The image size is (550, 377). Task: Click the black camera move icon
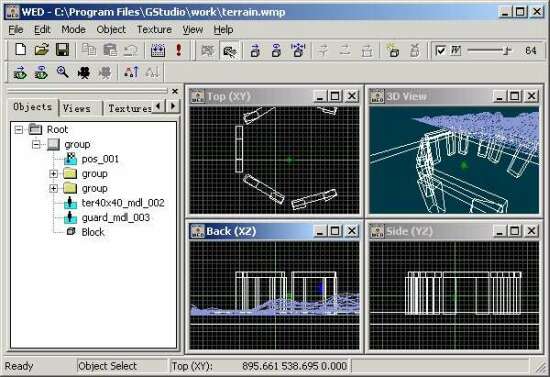click(x=83, y=72)
